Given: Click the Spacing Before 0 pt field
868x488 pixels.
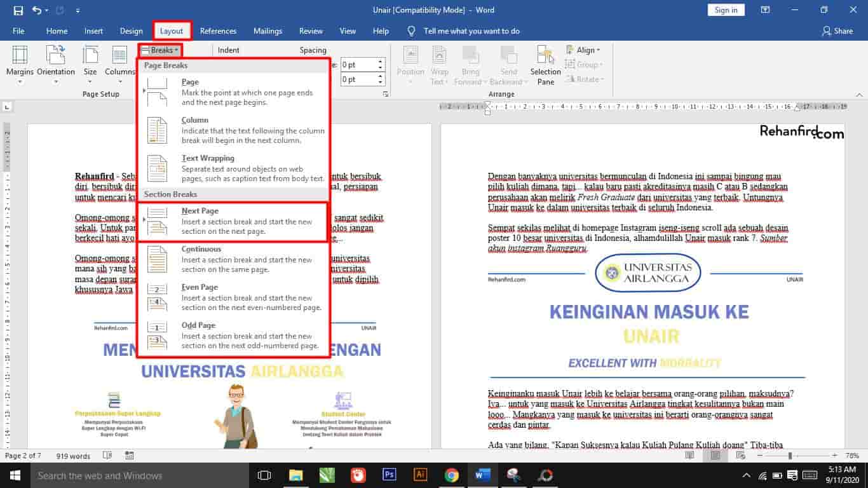Looking at the screenshot, I should [x=358, y=65].
